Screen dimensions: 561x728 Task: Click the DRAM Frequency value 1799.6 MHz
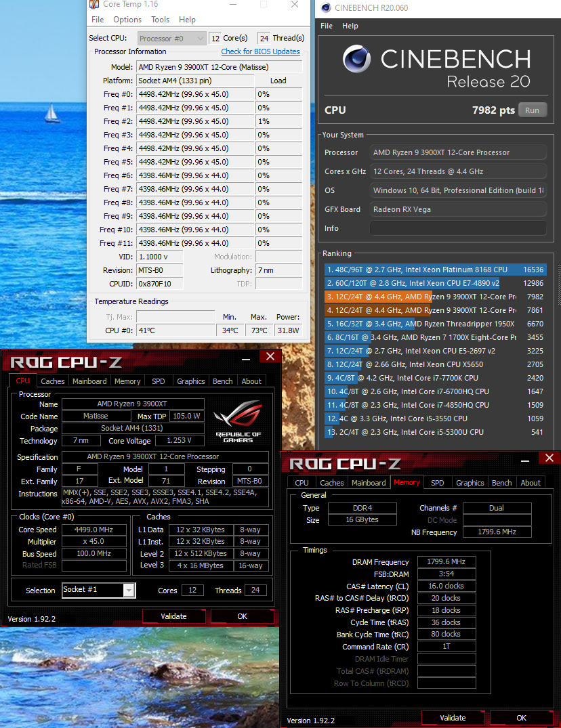pos(446,562)
